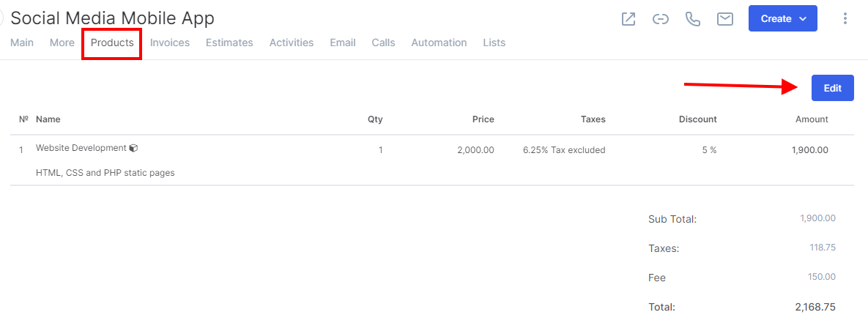Switch to the Activities tab
868x334 pixels.
point(292,42)
